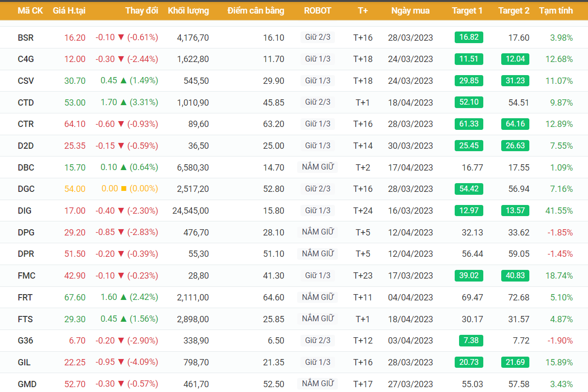Sort by the Mã CK column header
This screenshot has height=392, width=588.
tap(30, 10)
